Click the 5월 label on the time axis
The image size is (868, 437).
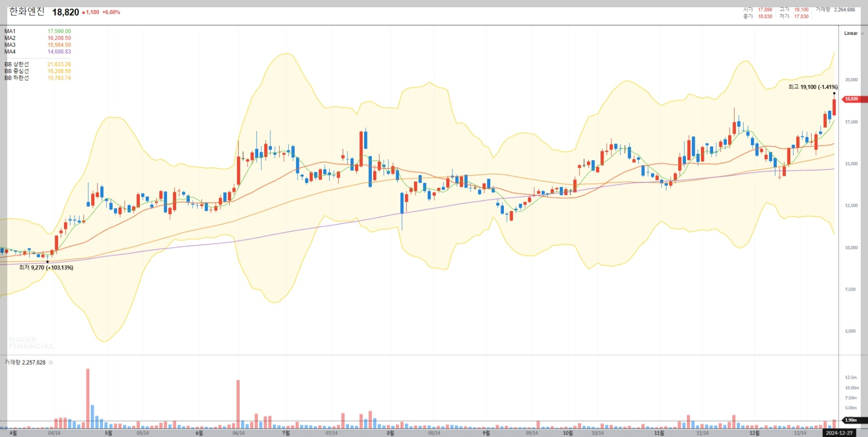[x=109, y=433]
